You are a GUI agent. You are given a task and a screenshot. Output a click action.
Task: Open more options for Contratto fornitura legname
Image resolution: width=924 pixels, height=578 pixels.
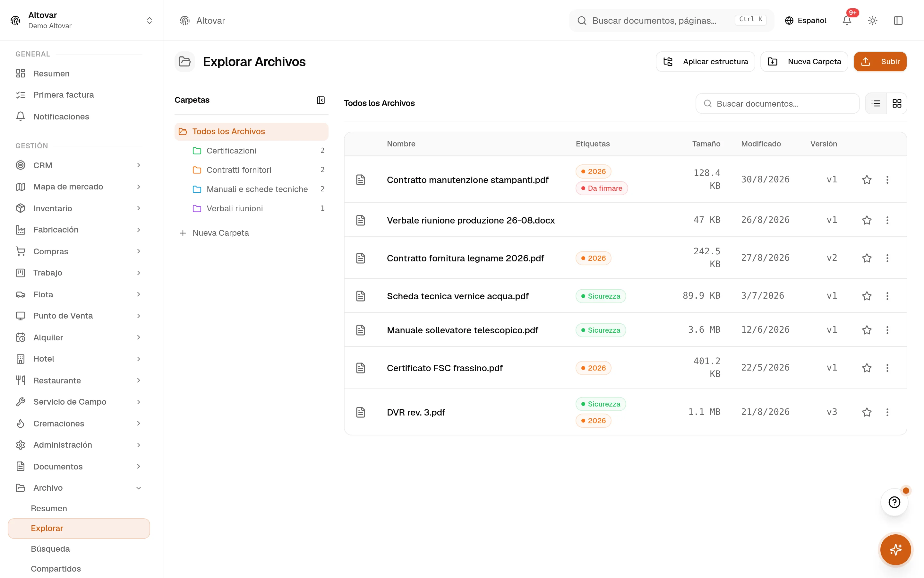(887, 258)
